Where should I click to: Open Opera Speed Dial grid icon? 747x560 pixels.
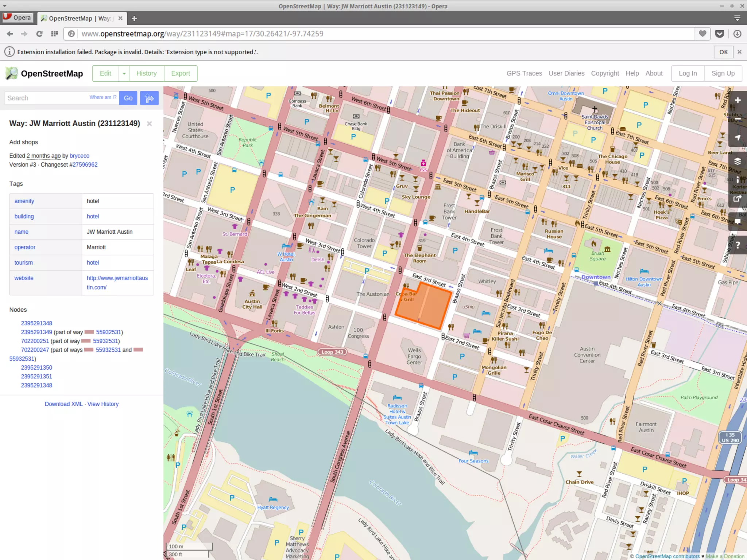click(x=55, y=34)
